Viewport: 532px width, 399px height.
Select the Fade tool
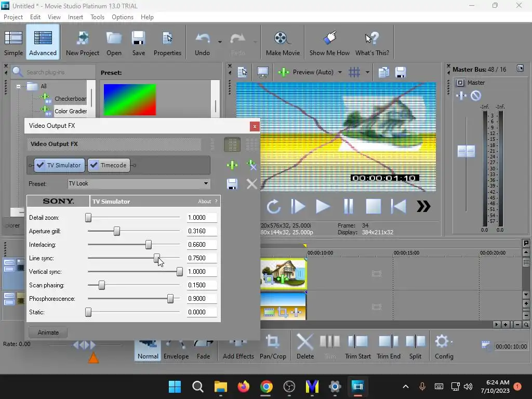click(x=203, y=350)
